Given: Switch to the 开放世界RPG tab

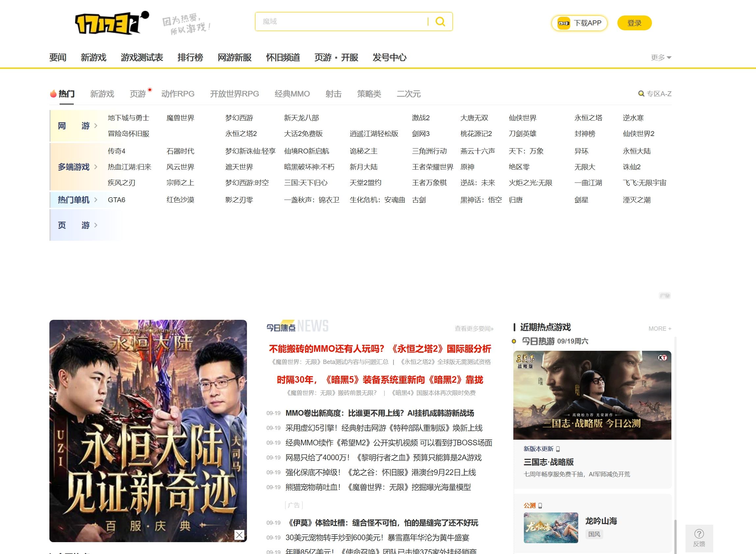Looking at the screenshot, I should (x=234, y=94).
